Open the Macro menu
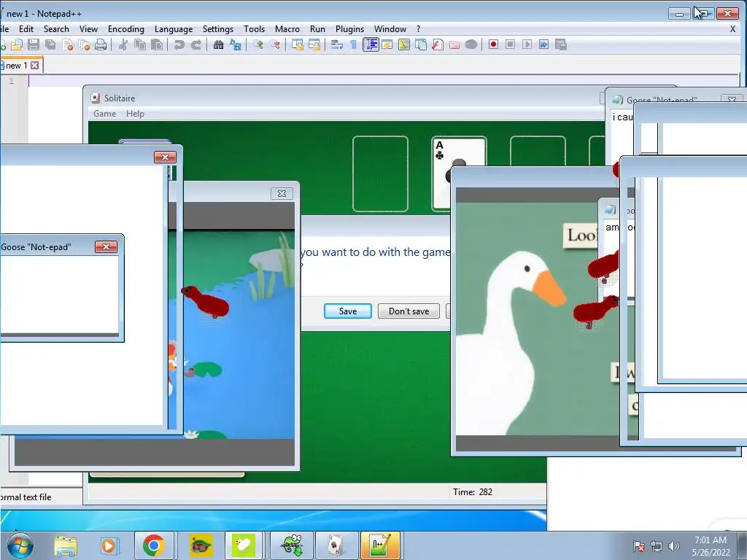The height and width of the screenshot is (560, 747). (287, 29)
